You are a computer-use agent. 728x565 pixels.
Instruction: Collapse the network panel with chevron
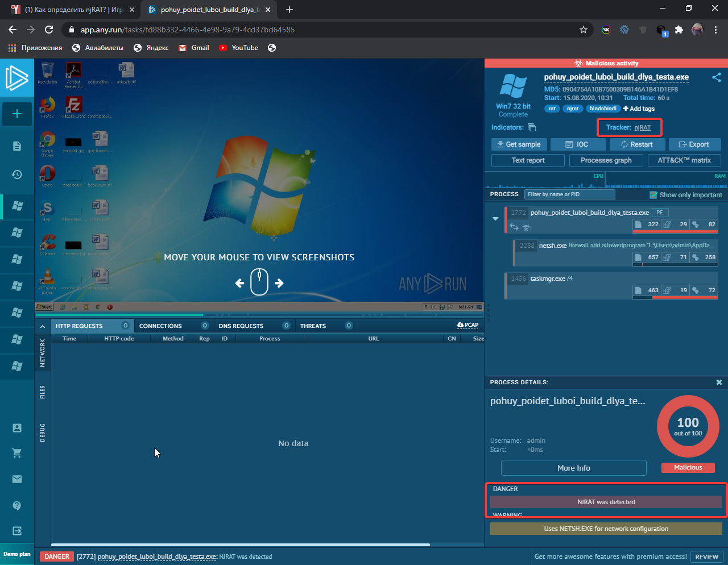(42, 326)
